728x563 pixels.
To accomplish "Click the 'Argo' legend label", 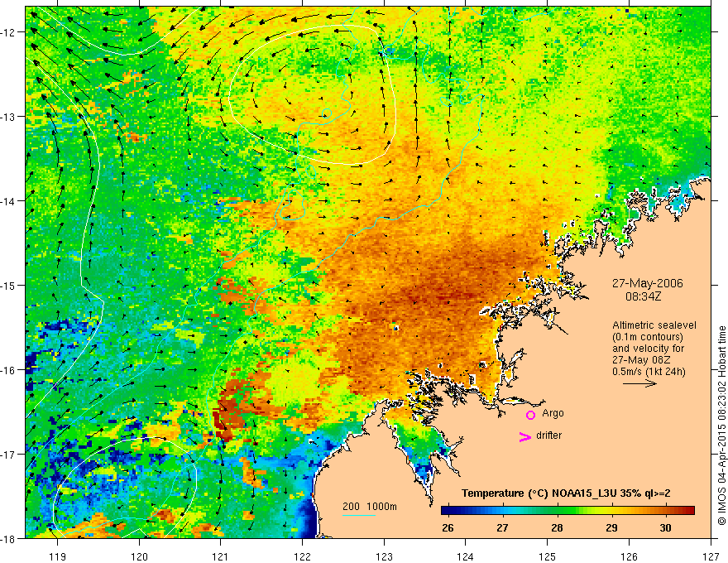I will point(553,413).
